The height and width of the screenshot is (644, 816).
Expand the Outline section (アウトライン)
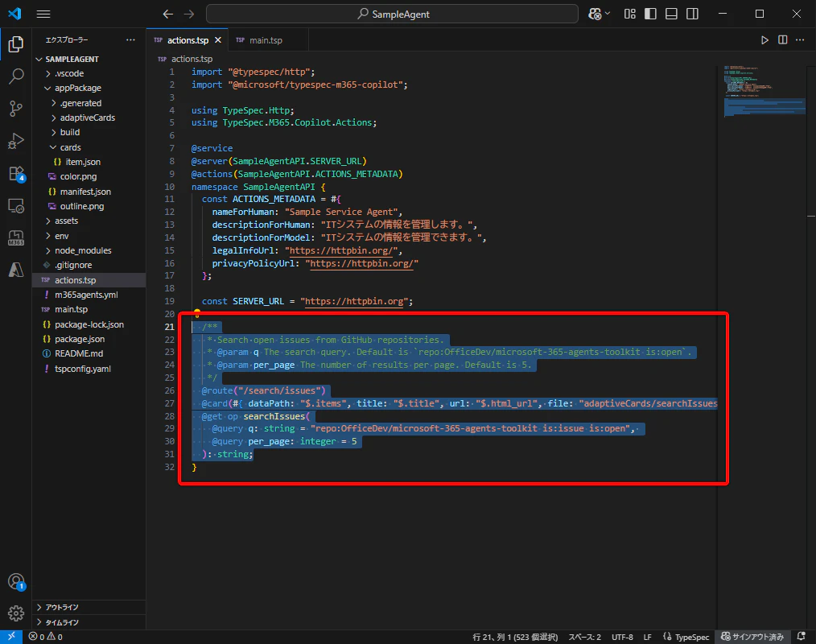point(89,608)
